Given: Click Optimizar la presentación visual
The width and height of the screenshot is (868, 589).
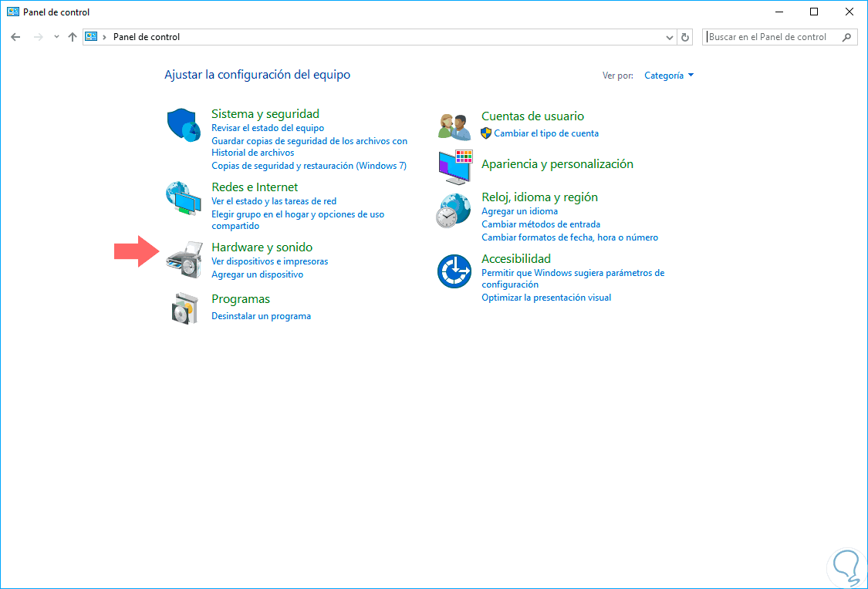Looking at the screenshot, I should (546, 298).
